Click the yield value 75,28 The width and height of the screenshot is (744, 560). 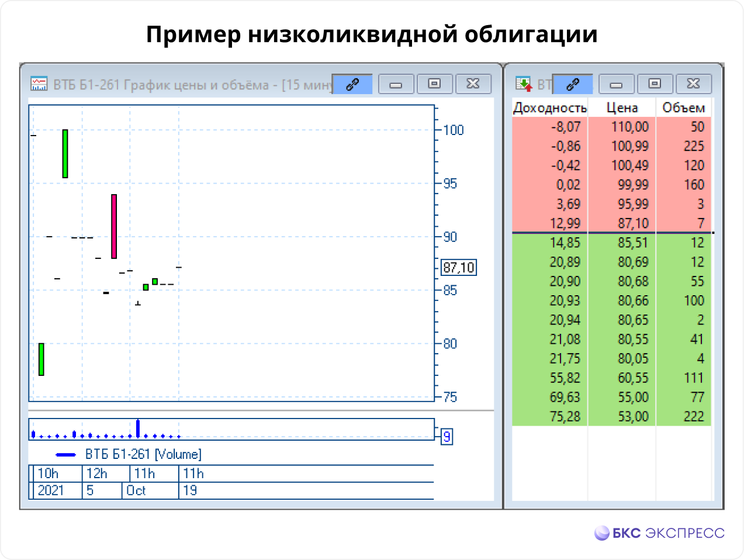point(565,416)
